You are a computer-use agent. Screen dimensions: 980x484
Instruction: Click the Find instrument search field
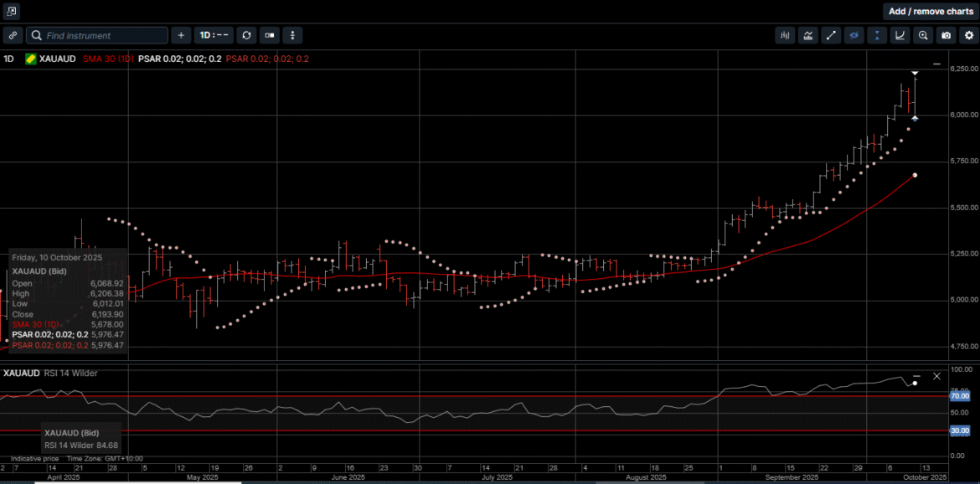pos(97,35)
